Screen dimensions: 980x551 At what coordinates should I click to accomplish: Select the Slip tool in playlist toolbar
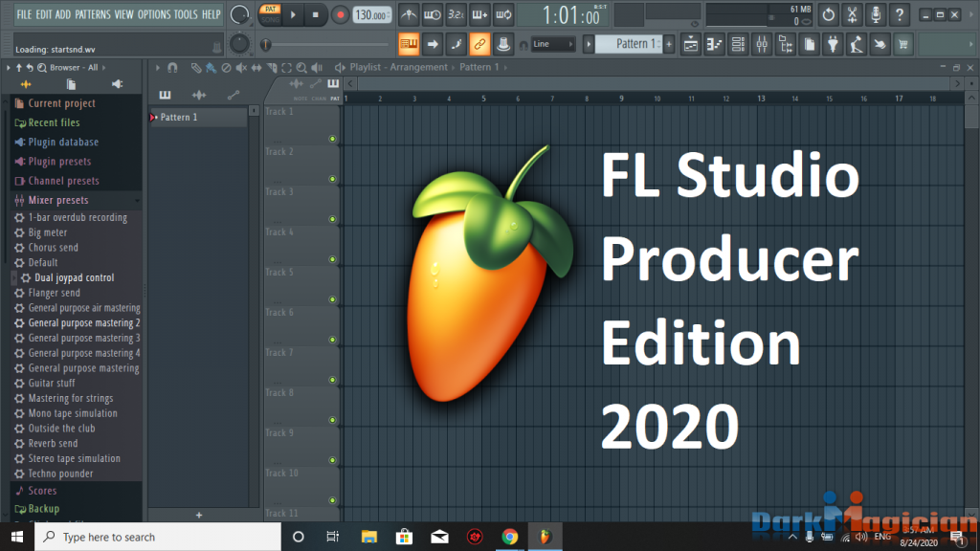tap(256, 68)
